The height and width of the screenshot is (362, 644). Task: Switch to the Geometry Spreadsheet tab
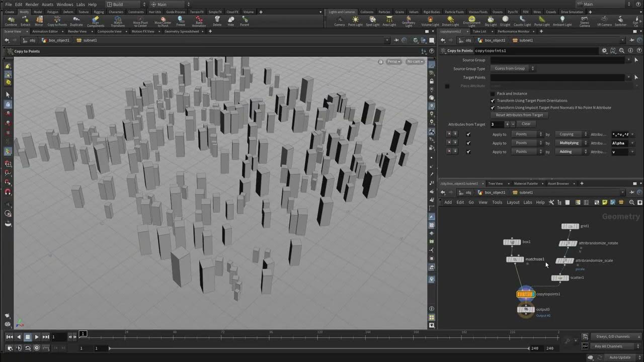[182, 31]
